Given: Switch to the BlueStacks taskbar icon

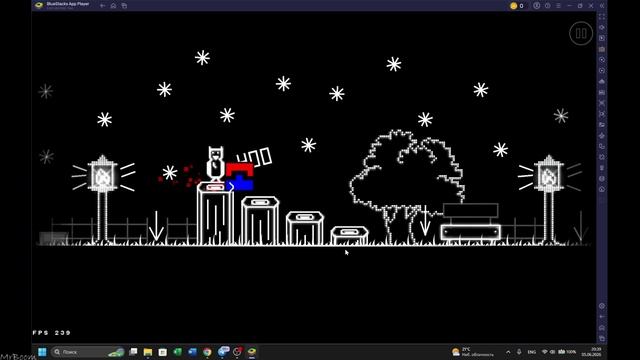Looking at the screenshot, I should click(252, 352).
